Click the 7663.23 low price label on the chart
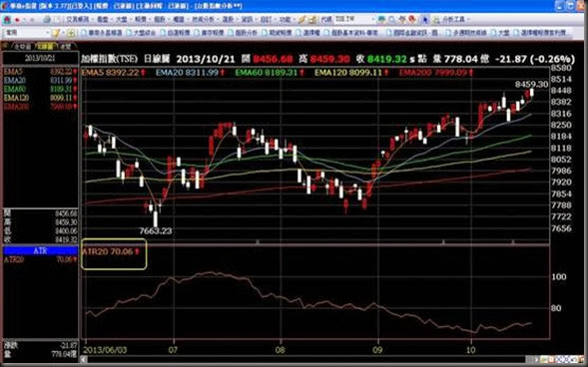 tap(156, 231)
